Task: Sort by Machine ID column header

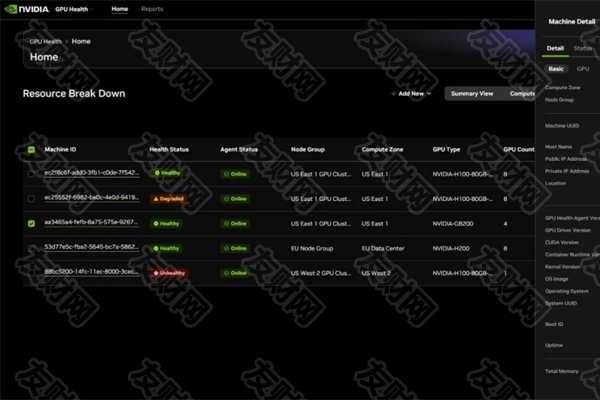Action: [x=60, y=149]
